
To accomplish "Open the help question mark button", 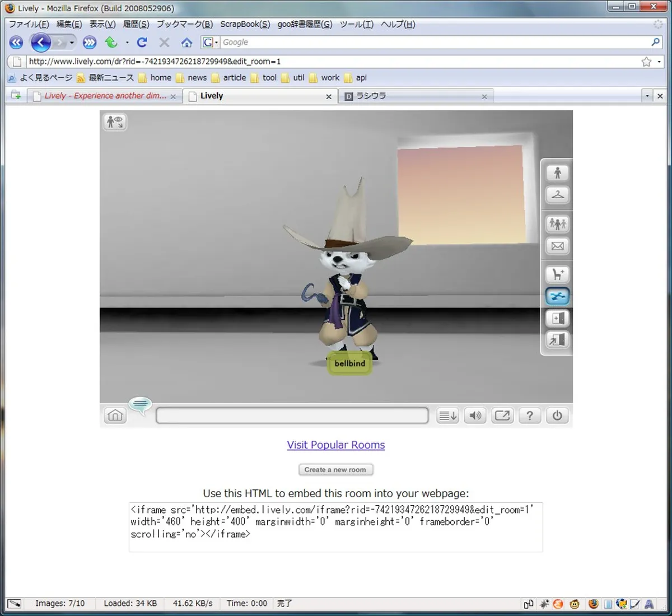I will (x=529, y=416).
